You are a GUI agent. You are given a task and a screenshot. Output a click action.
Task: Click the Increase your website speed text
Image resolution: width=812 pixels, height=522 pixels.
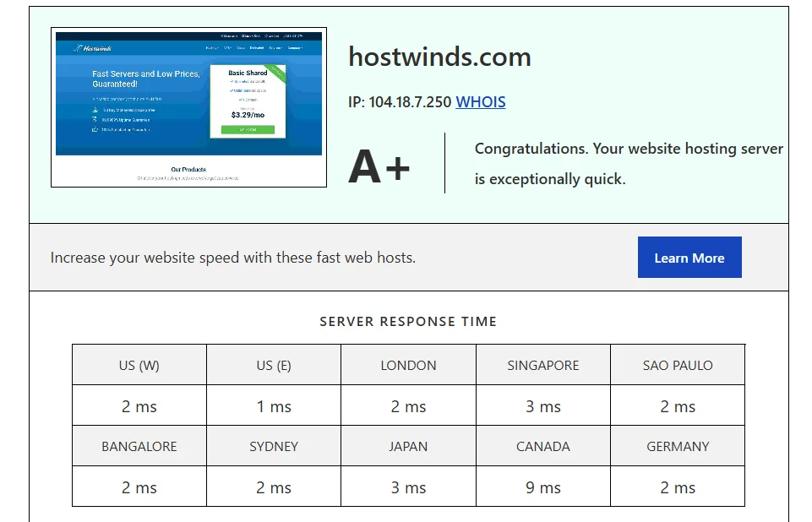coord(233,258)
